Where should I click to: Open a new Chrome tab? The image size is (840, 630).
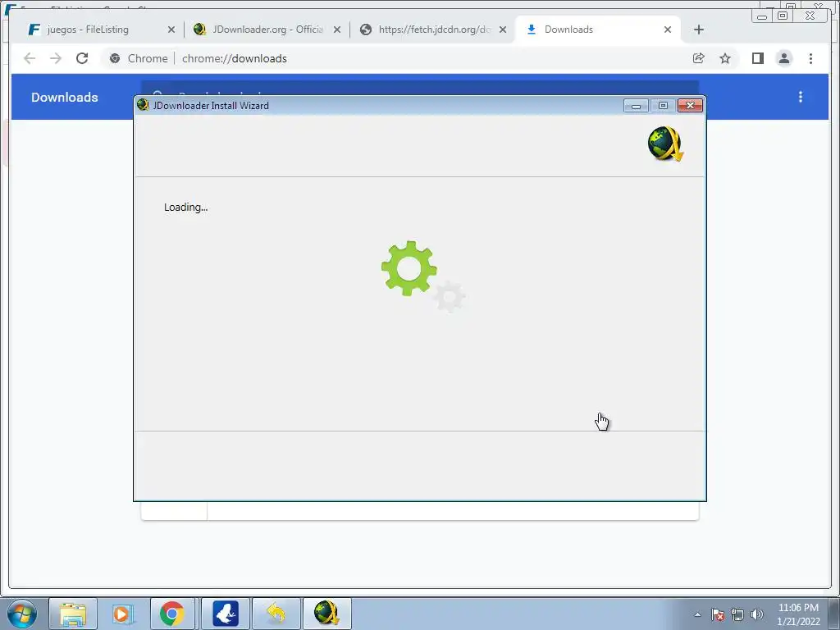699,30
